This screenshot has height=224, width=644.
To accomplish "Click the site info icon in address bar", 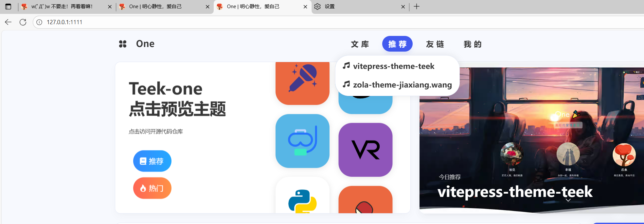I will coord(39,22).
